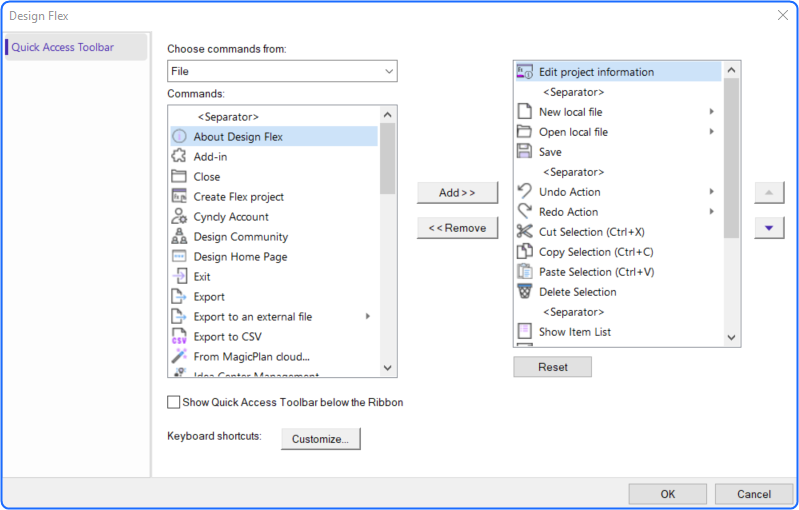Image resolution: width=799 pixels, height=510 pixels.
Task: Click the Export to CSV icon
Action: 179,336
